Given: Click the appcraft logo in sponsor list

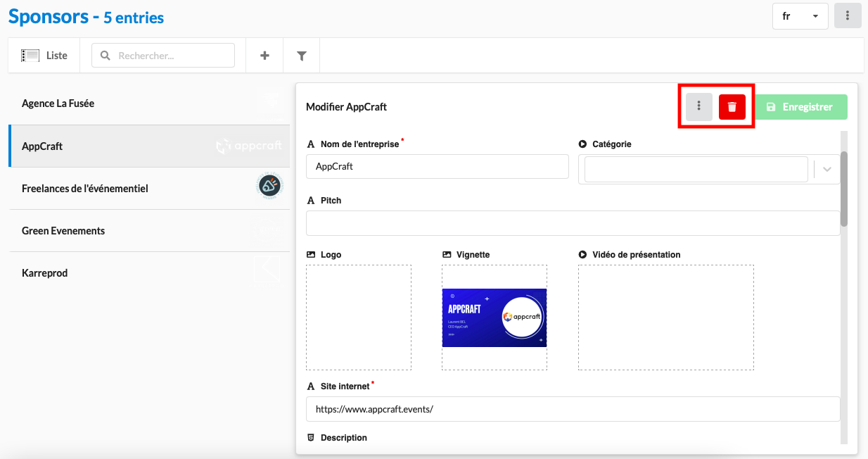Looking at the screenshot, I should pyautogui.click(x=249, y=146).
